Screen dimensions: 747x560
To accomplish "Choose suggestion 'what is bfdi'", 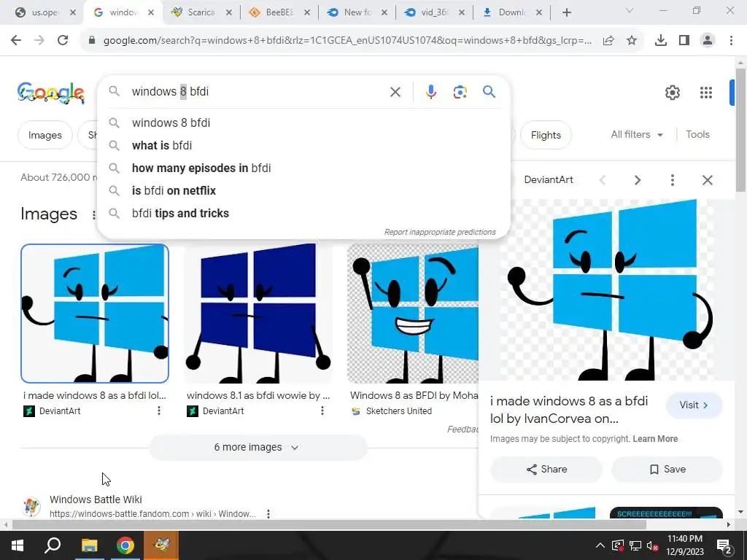I will (303, 145).
